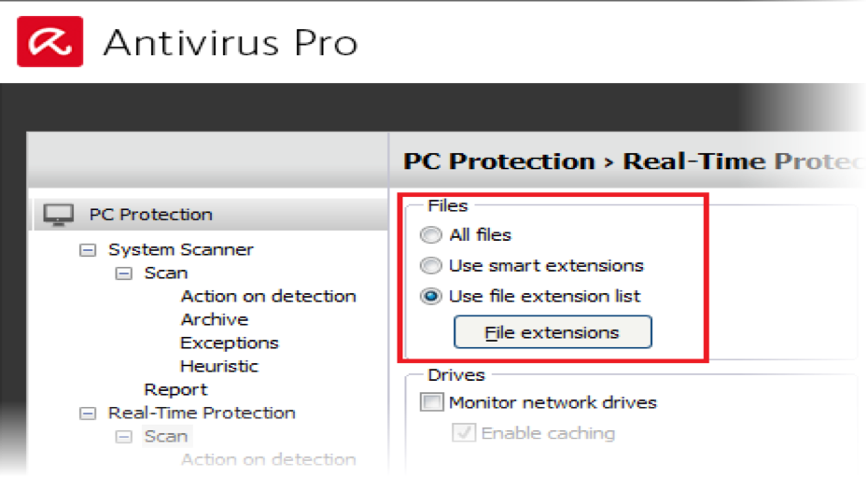
Task: Toggle the Enable caching checkbox
Action: 464,433
